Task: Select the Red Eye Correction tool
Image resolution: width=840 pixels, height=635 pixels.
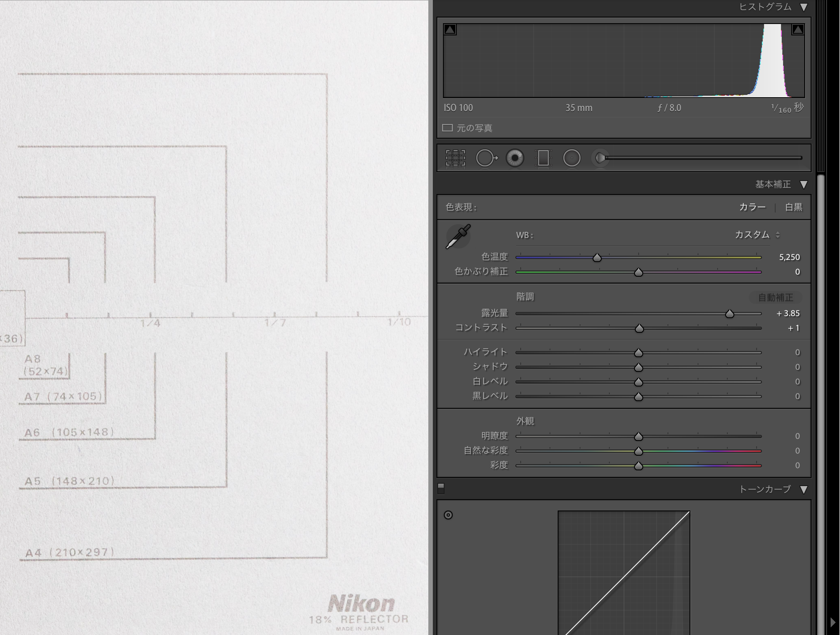Action: (515, 158)
